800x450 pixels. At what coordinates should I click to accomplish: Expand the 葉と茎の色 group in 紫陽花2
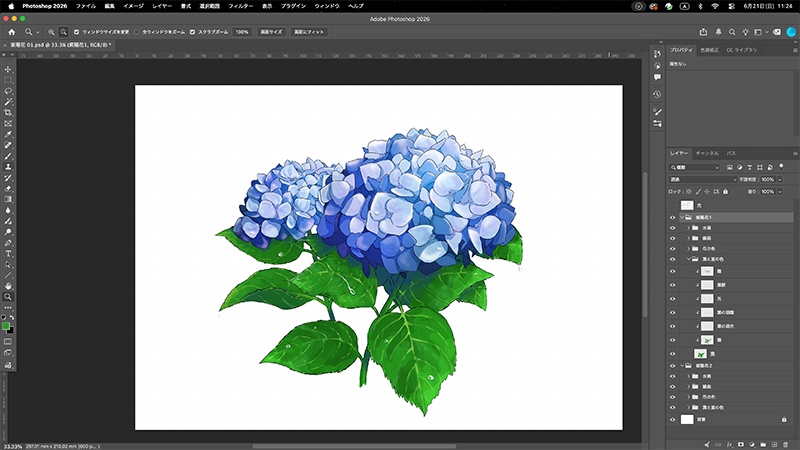[x=688, y=408]
